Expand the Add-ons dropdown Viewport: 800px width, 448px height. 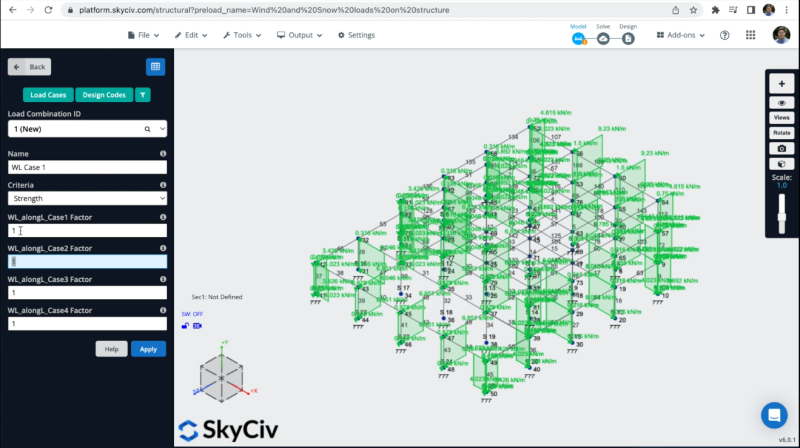[681, 35]
